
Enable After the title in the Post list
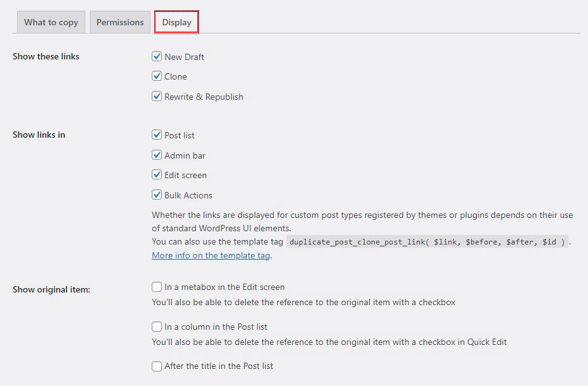(x=157, y=366)
